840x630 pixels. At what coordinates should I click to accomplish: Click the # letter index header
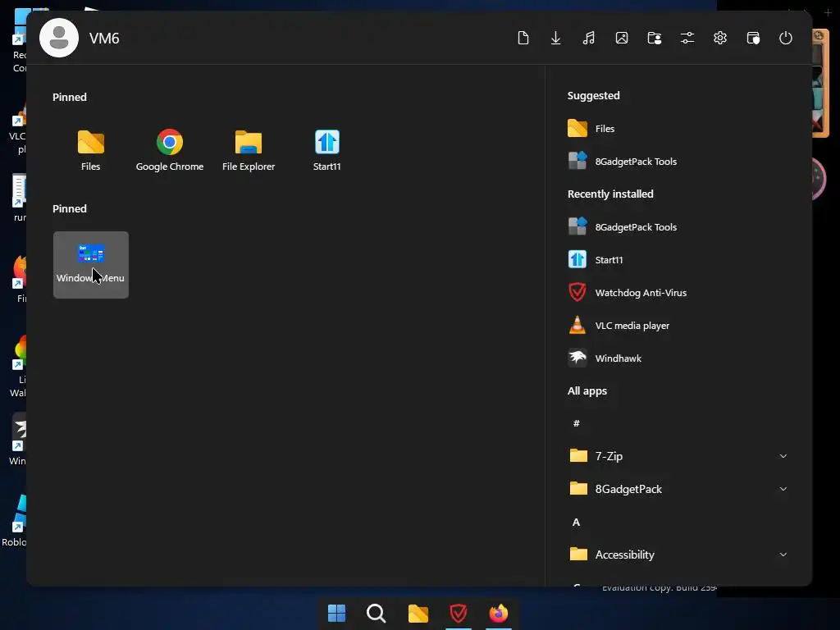click(577, 423)
